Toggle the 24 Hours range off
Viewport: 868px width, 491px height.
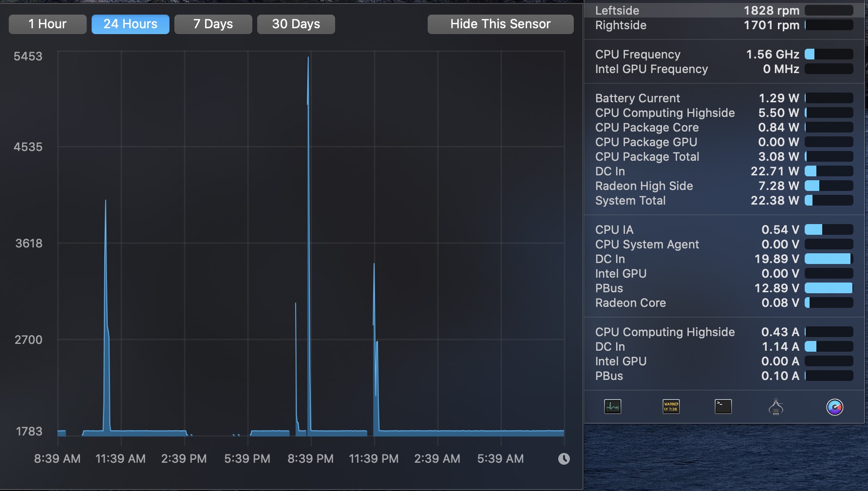(x=130, y=24)
